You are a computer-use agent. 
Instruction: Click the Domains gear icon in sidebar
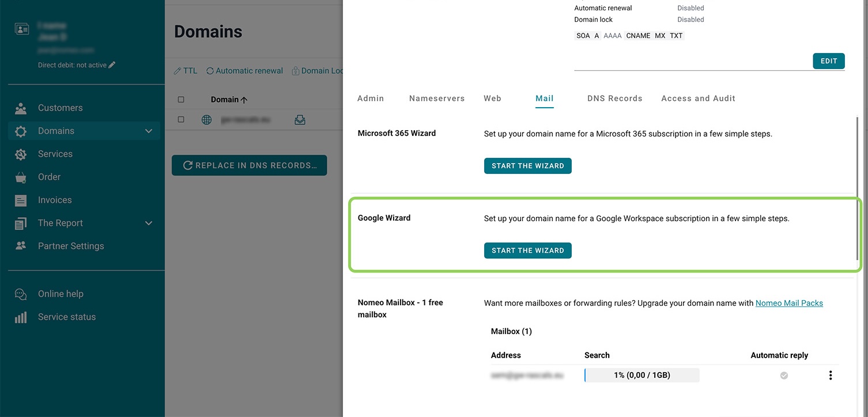(21, 131)
